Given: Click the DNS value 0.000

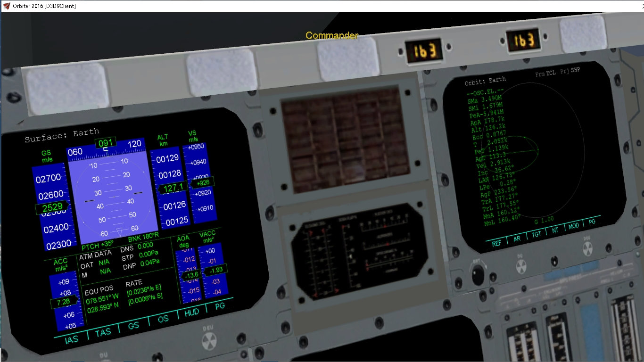Looking at the screenshot, I should [145, 245].
